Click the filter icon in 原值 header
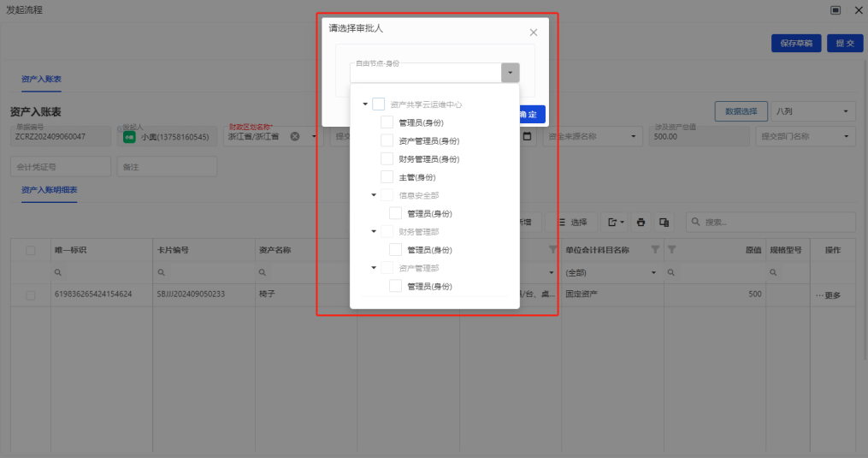The height and width of the screenshot is (458, 868). pyautogui.click(x=671, y=250)
